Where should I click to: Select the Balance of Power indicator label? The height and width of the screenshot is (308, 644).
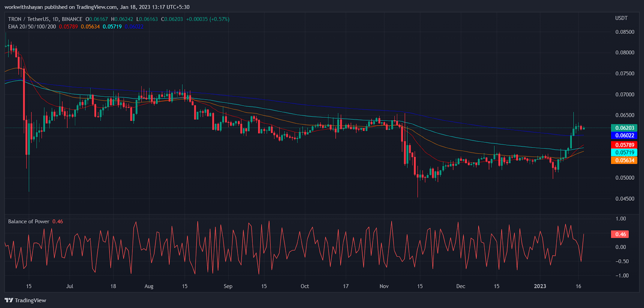(29, 221)
